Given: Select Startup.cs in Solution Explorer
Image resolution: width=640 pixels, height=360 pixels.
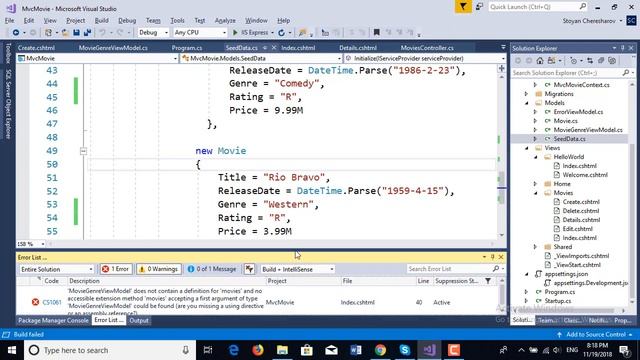Looking at the screenshot, I should 558,301.
